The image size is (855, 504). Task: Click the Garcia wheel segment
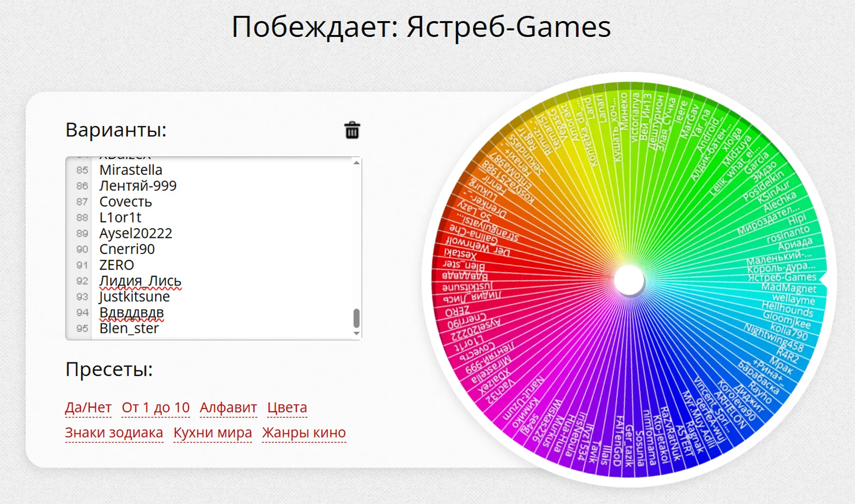click(756, 163)
